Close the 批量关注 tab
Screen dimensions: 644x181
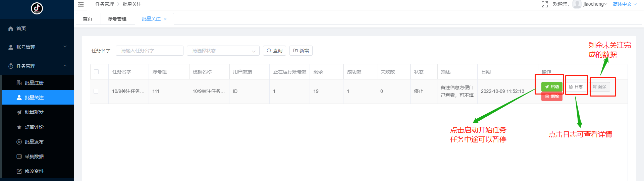click(x=165, y=19)
